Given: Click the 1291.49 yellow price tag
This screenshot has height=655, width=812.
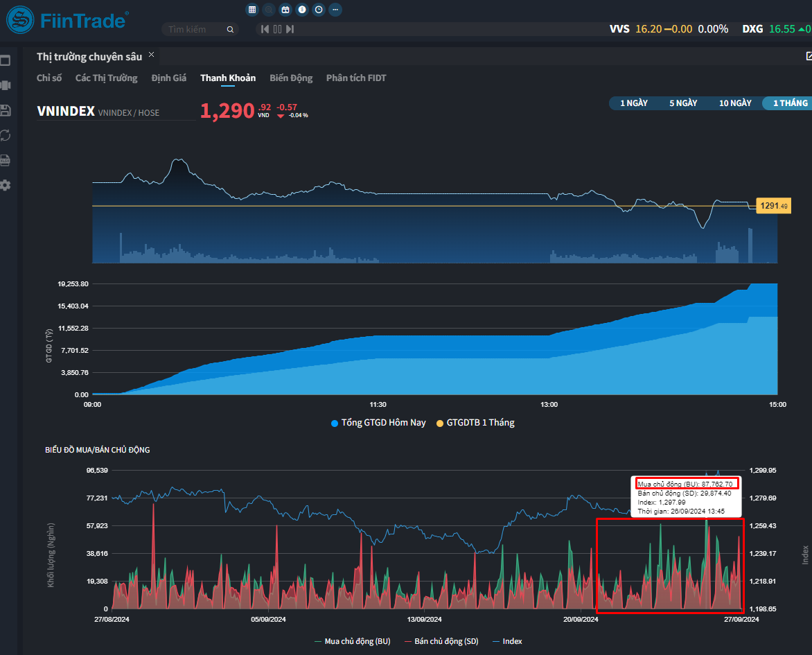Looking at the screenshot, I should [x=774, y=206].
